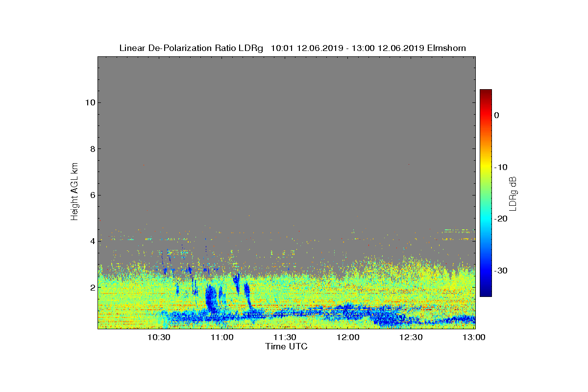
Task: Select the "Time UTC" x-axis label
Action: [286, 346]
